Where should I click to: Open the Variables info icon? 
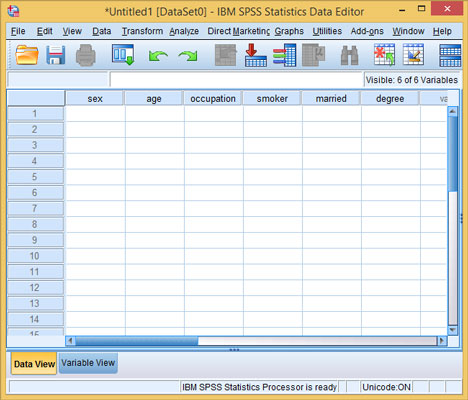(284, 55)
